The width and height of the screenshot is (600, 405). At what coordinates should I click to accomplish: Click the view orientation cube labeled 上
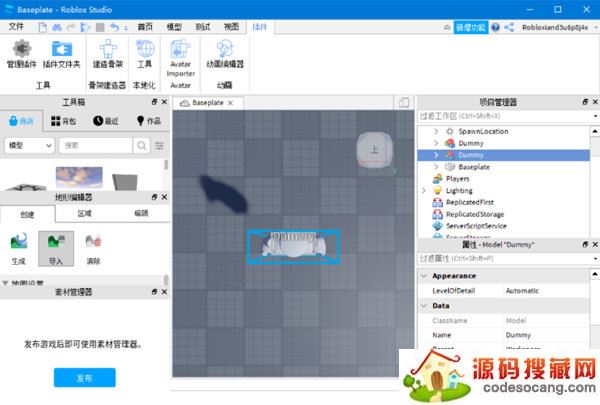[x=375, y=149]
